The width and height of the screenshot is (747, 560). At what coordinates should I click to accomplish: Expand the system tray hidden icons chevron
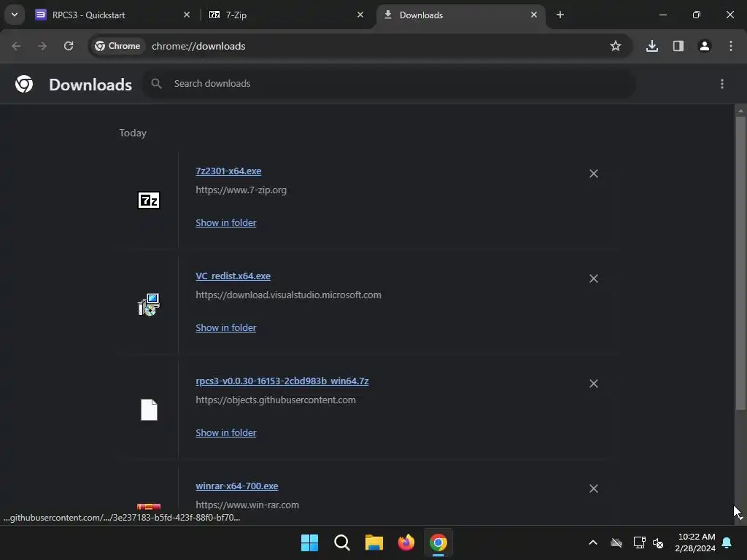point(593,542)
